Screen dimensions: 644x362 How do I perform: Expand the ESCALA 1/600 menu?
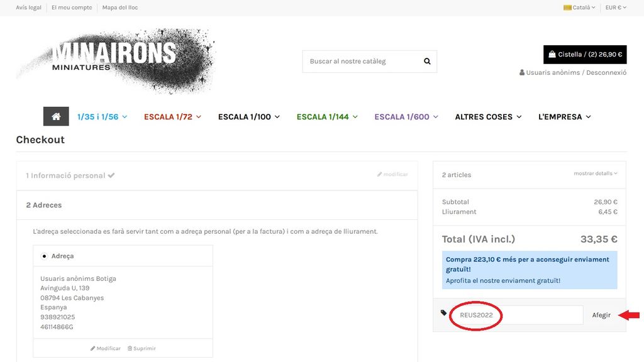[406, 116]
